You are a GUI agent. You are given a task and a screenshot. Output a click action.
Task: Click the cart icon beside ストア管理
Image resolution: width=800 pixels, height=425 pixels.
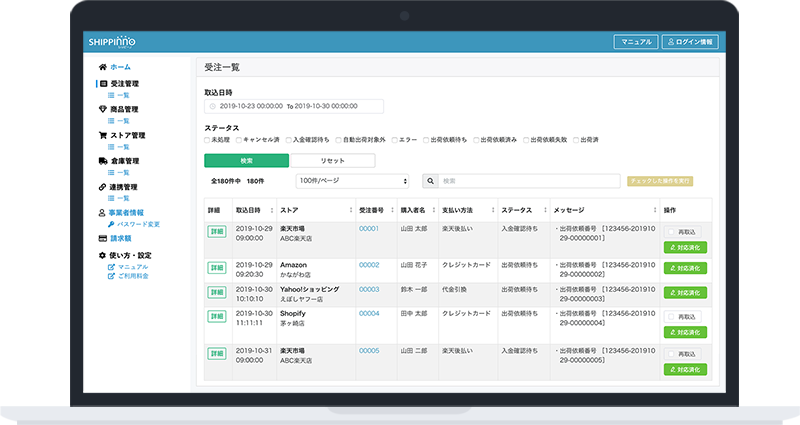coord(103,135)
